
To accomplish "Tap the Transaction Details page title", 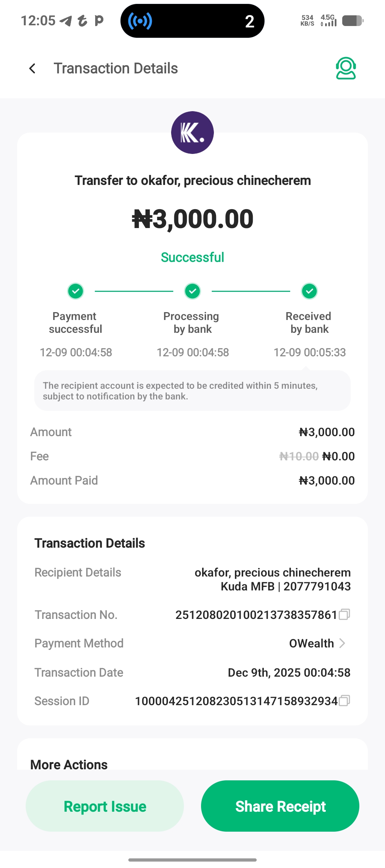I will tap(115, 68).
